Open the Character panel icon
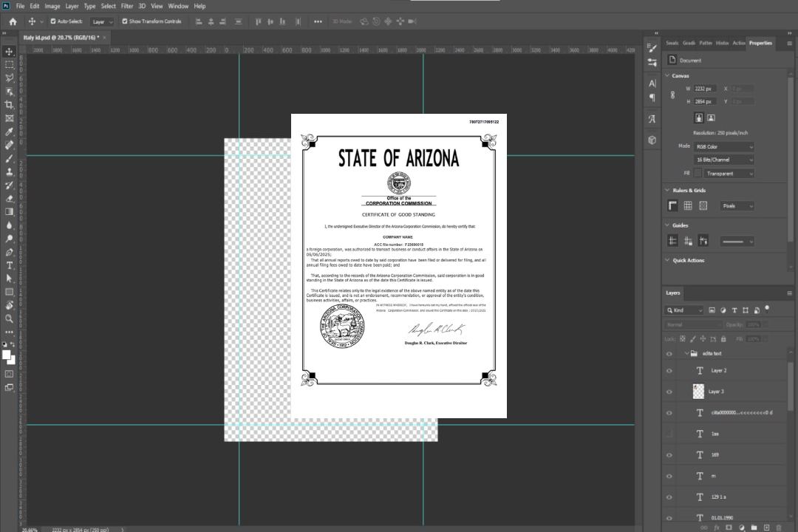The width and height of the screenshot is (798, 532). click(x=652, y=83)
